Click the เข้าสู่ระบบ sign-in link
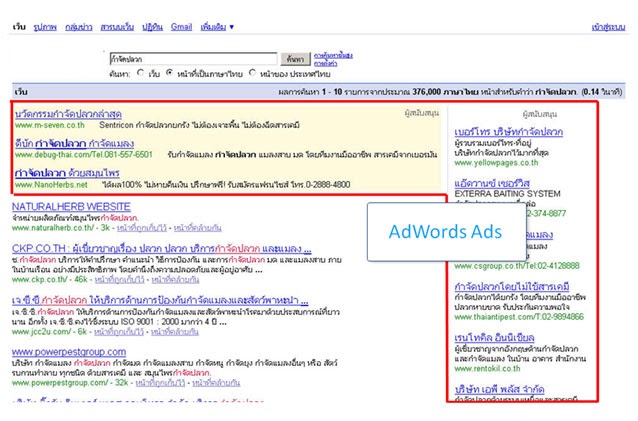Viewport: 638px width, 421px height. 608,27
